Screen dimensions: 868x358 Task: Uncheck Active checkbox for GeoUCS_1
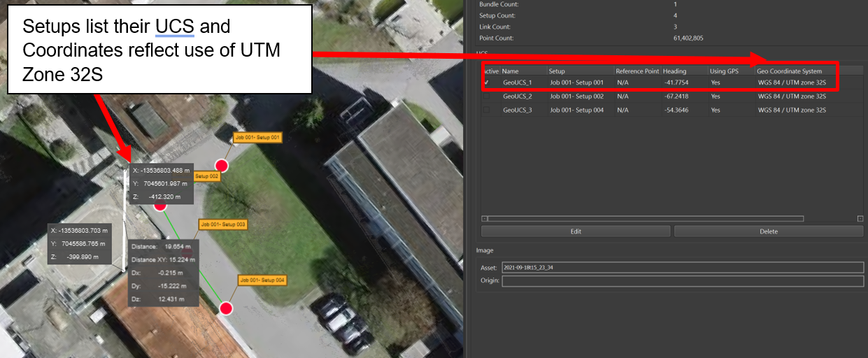point(487,83)
